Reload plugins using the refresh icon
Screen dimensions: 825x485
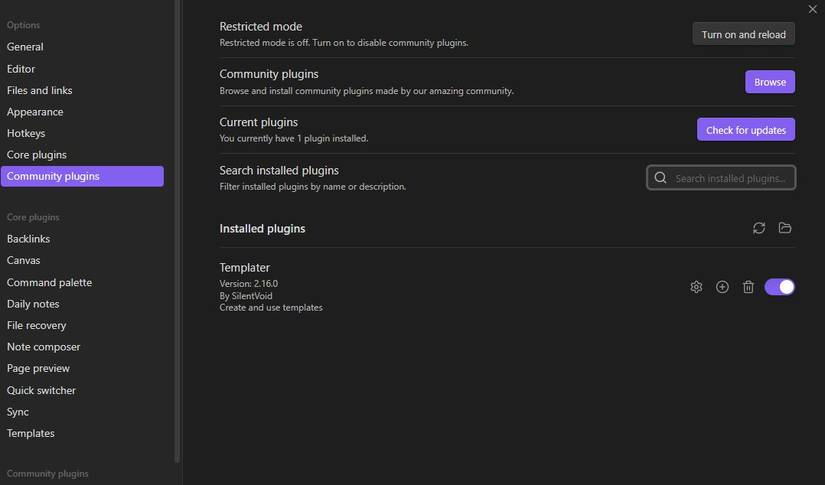pyautogui.click(x=759, y=228)
